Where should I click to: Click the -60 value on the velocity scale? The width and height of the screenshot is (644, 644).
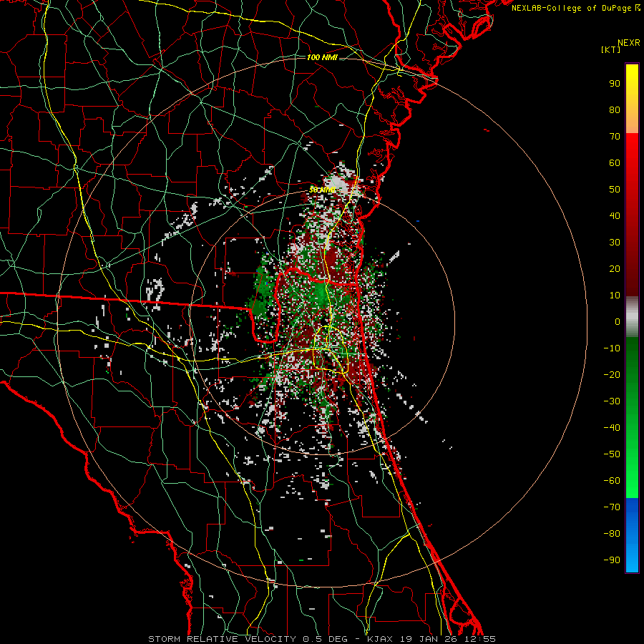(x=612, y=481)
